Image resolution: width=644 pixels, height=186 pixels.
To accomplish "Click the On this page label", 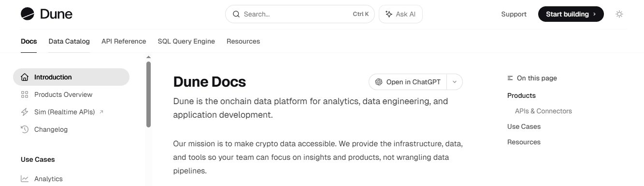I will 537,78.
